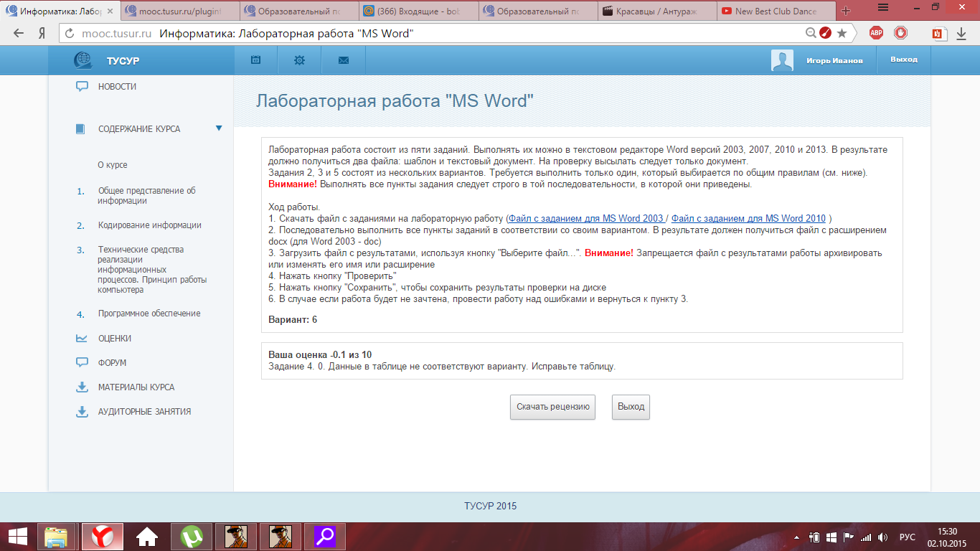The width and height of the screenshot is (980, 551).
Task: Click the bookmark star icon
Action: coord(842,33)
